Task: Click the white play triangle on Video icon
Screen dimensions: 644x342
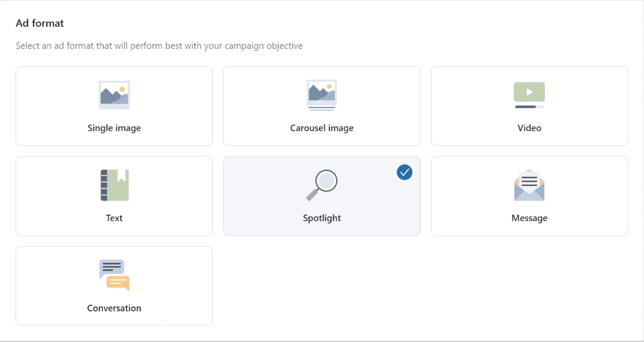Action: (530, 92)
